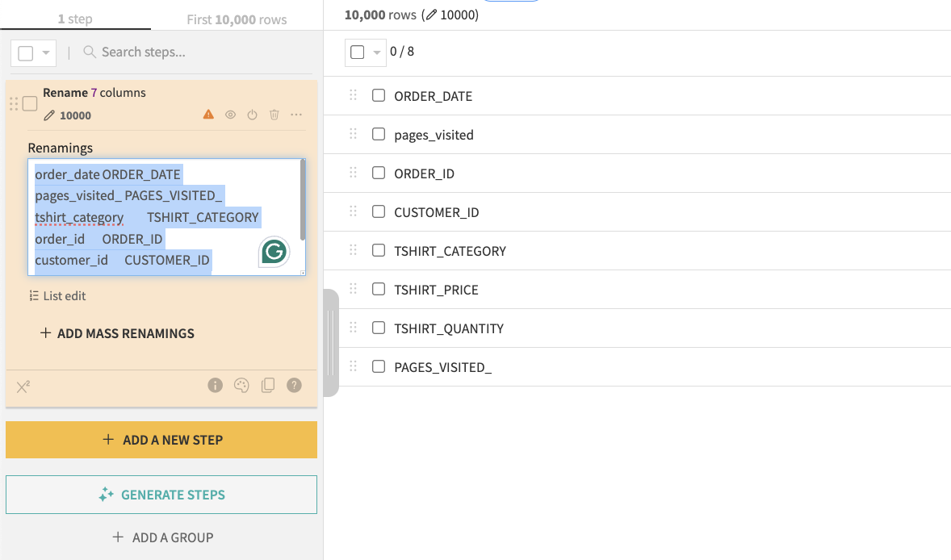Check the TSHIRT_CATEGORY column checkbox

click(379, 250)
